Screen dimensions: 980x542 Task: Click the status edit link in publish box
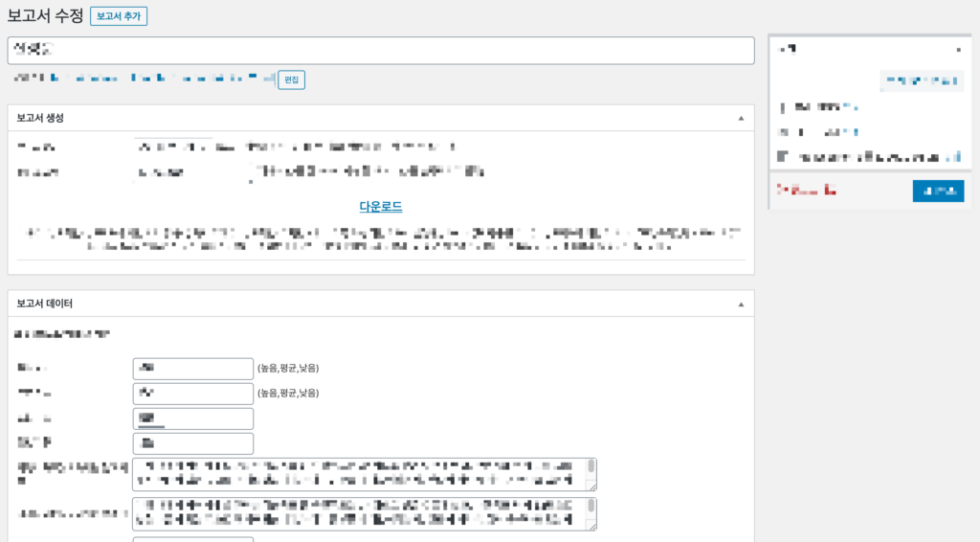pyautogui.click(x=854, y=107)
